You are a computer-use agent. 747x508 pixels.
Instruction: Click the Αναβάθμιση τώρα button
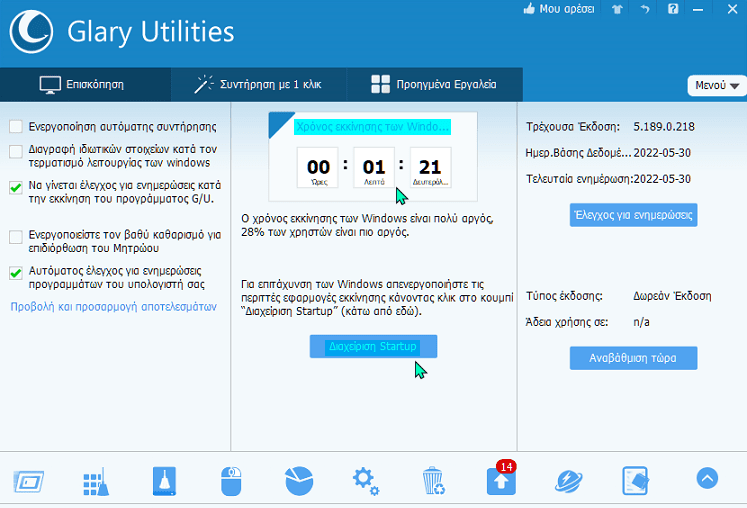634,358
